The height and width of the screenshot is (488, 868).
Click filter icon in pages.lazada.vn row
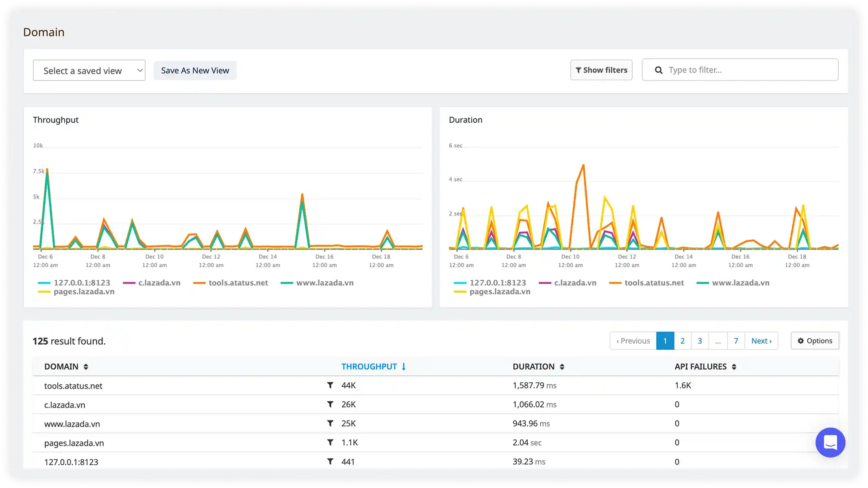330,442
